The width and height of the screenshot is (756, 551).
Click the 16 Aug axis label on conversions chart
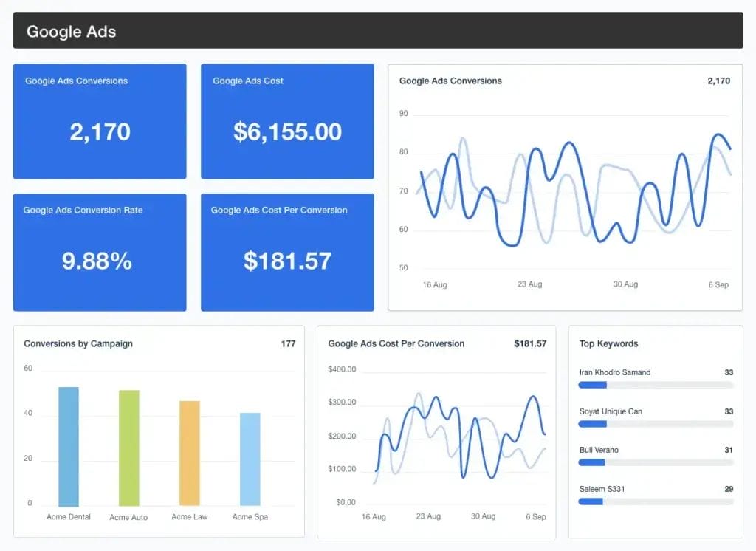tap(433, 284)
